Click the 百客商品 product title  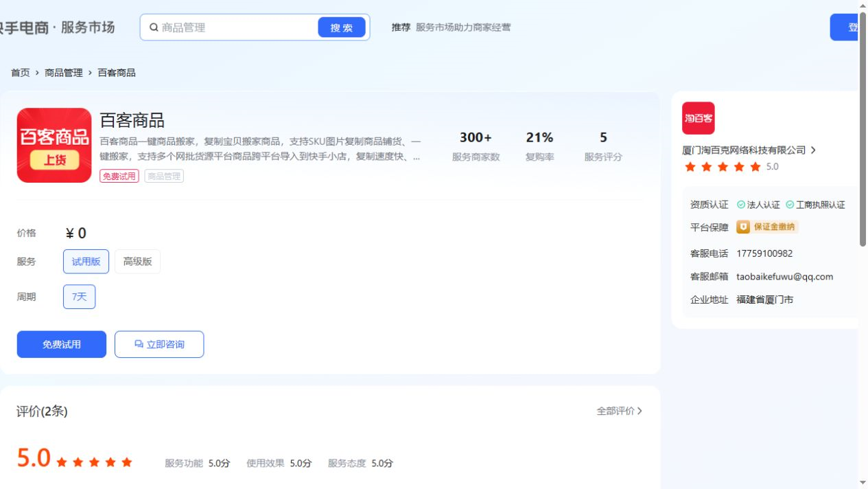(132, 120)
